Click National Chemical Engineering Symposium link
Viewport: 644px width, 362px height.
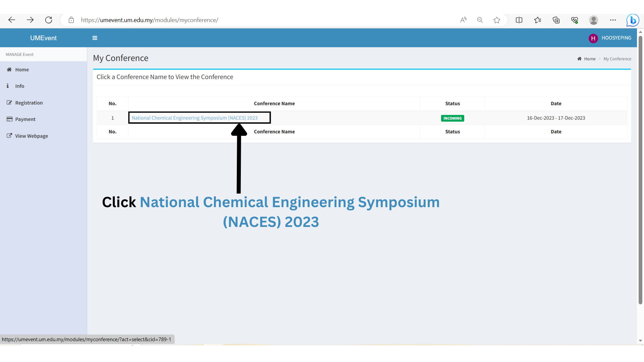pyautogui.click(x=195, y=118)
